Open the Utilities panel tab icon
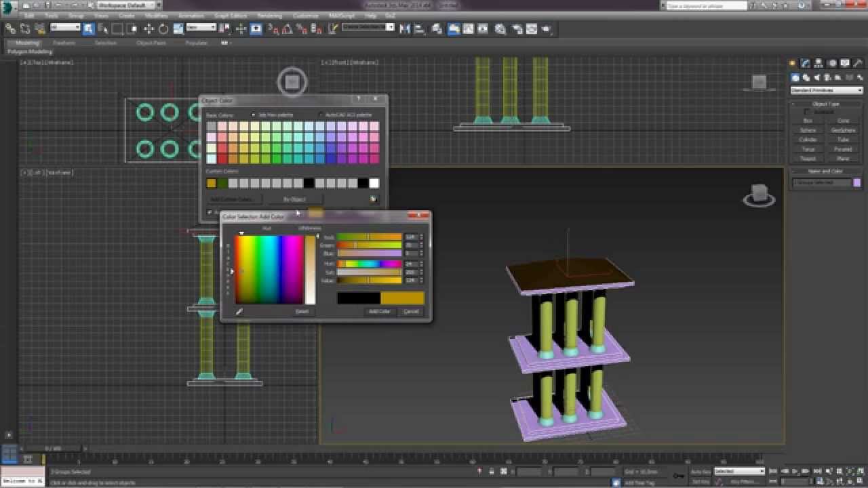 (857, 63)
